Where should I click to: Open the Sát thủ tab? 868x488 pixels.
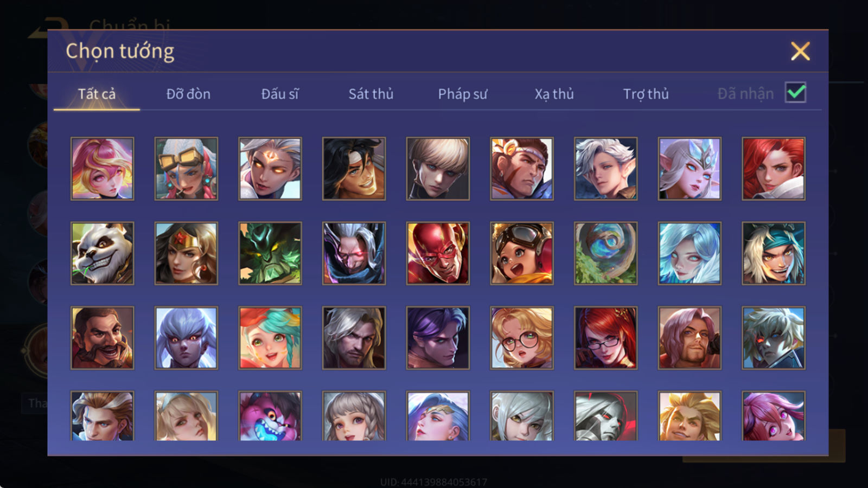tap(371, 94)
